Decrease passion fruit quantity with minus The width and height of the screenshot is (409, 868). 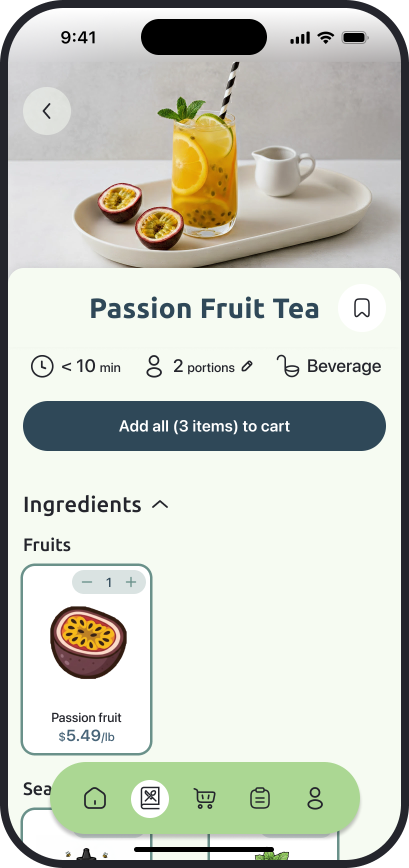87,582
